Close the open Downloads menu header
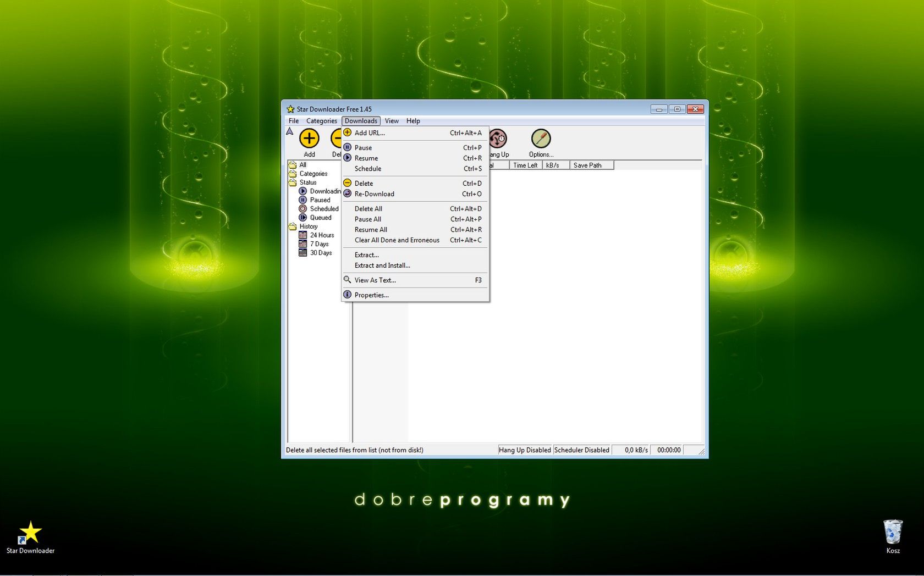924x576 pixels. 361,121
